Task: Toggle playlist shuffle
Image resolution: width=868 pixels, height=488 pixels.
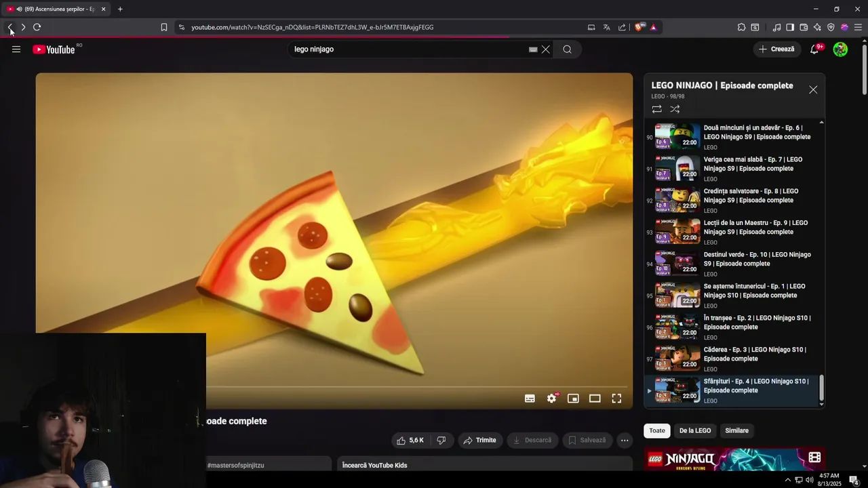Action: point(675,109)
